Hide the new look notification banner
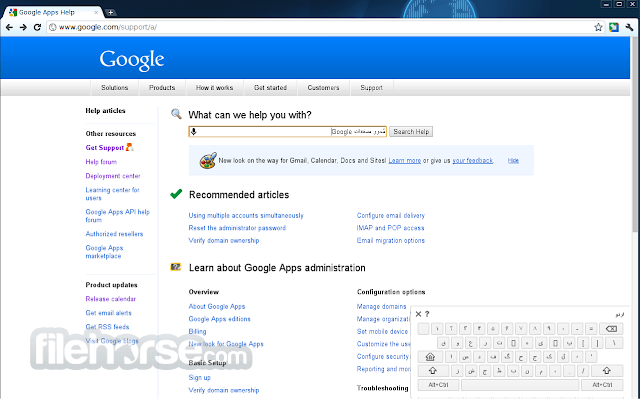 pos(513,160)
